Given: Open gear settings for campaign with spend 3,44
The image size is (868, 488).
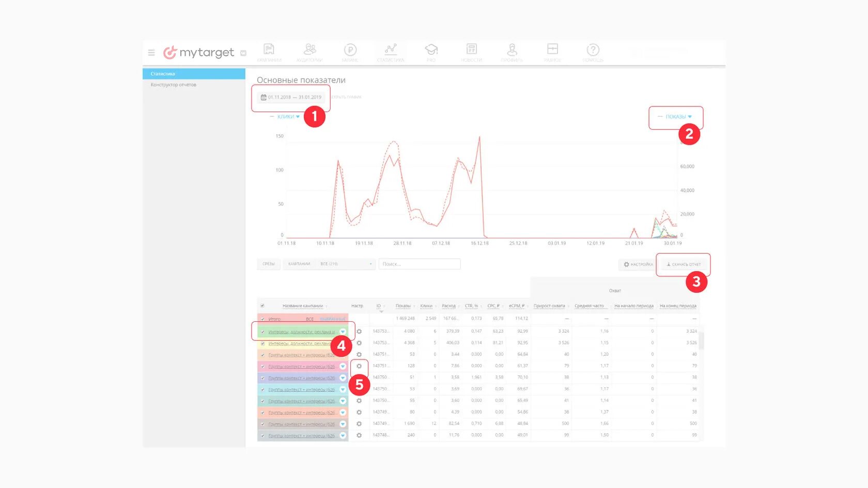Looking at the screenshot, I should [x=359, y=355].
